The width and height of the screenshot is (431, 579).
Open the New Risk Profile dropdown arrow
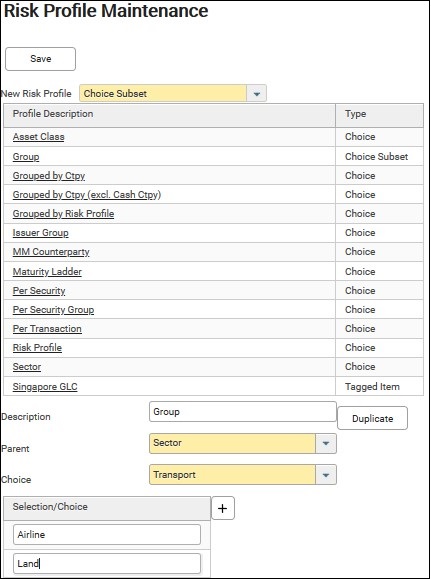(257, 93)
